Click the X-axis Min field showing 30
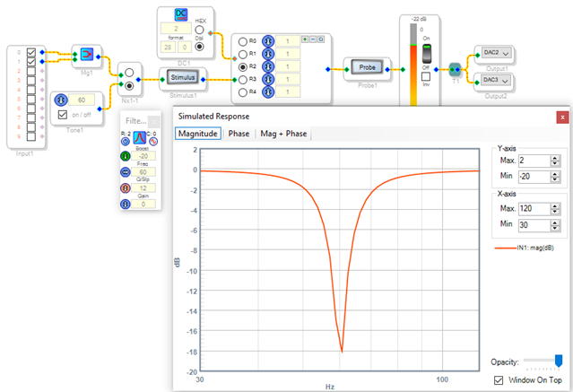 [534, 225]
